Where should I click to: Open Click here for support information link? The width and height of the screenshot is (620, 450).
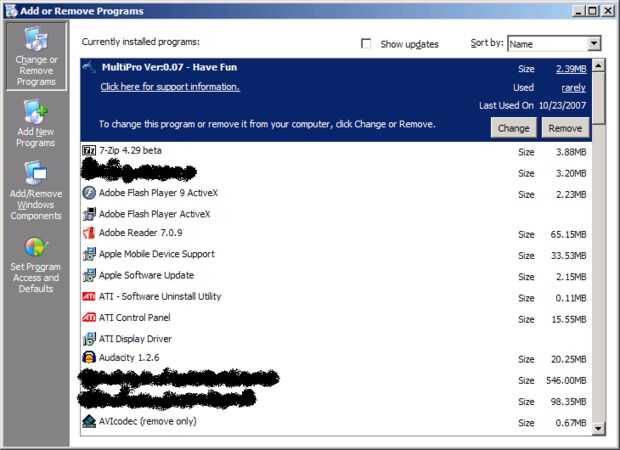click(x=170, y=87)
